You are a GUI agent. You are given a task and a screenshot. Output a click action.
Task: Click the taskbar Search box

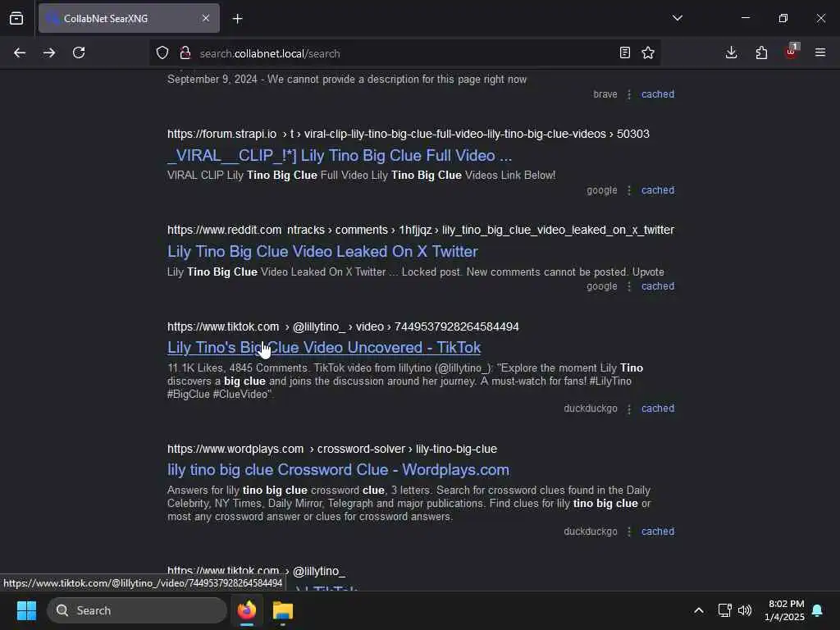[x=137, y=610]
